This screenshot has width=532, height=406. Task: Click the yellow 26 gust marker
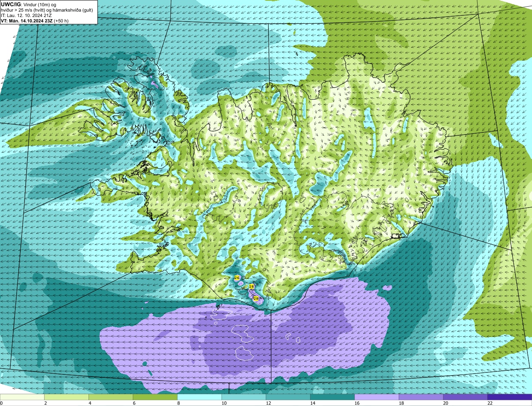[x=237, y=278]
